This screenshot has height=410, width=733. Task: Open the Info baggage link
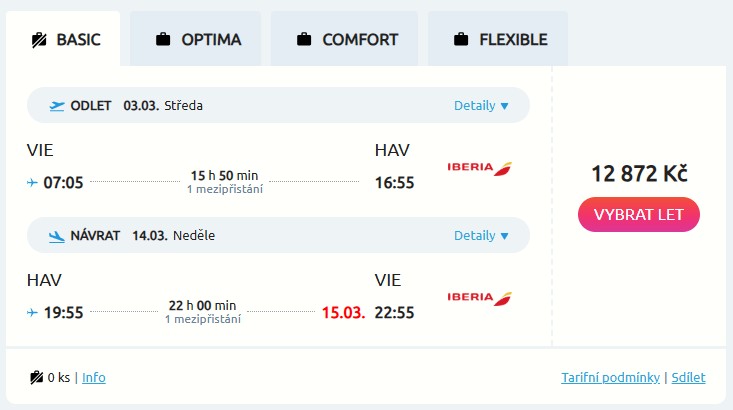(x=93, y=377)
